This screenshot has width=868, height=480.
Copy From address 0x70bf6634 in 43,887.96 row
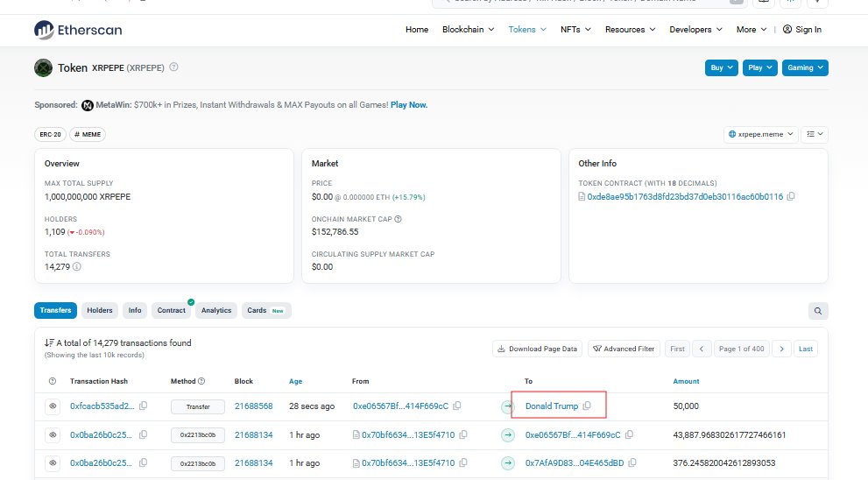click(463, 434)
